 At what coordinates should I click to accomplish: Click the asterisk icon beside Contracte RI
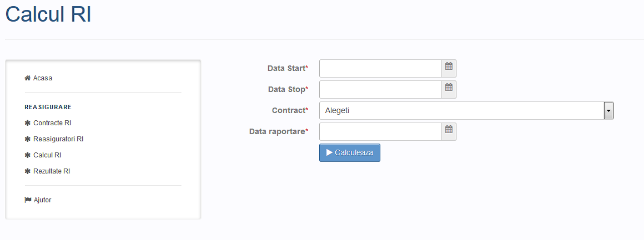tap(28, 122)
